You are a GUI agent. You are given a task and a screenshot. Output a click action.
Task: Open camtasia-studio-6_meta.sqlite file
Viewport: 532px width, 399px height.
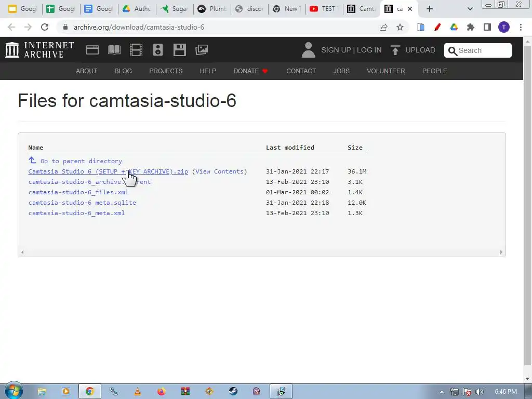click(x=82, y=203)
